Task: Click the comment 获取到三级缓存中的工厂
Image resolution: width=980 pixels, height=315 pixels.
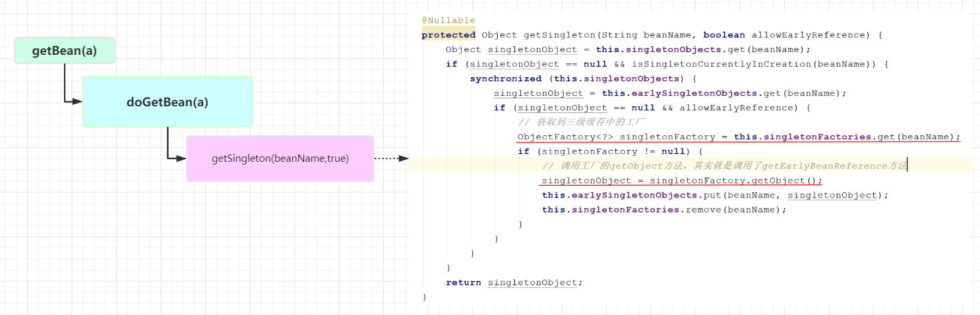Action: point(581,122)
